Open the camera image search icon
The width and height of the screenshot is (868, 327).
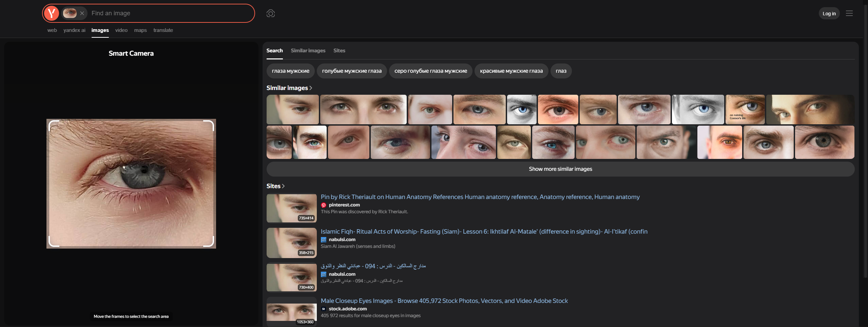click(270, 13)
